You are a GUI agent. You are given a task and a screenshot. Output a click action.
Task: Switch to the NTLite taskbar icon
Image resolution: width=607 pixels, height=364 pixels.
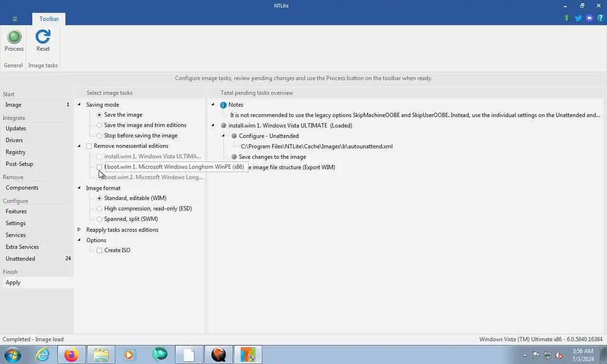pyautogui.click(x=248, y=355)
